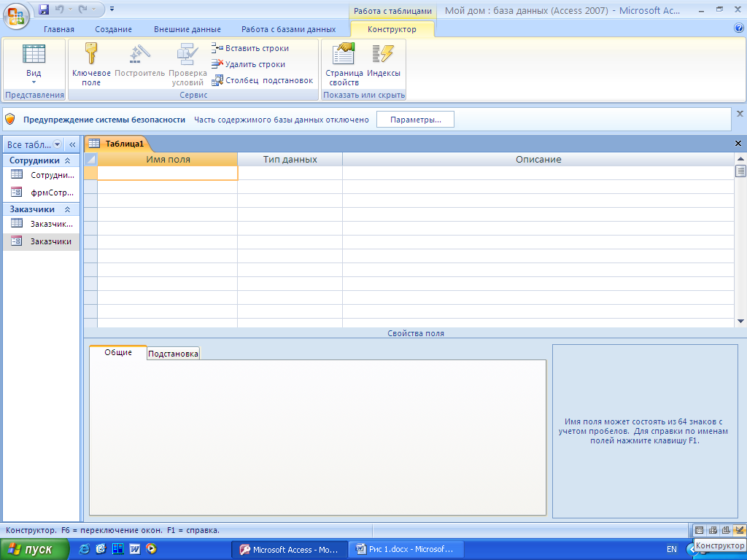Collapse the Заказчики group

tap(68, 209)
